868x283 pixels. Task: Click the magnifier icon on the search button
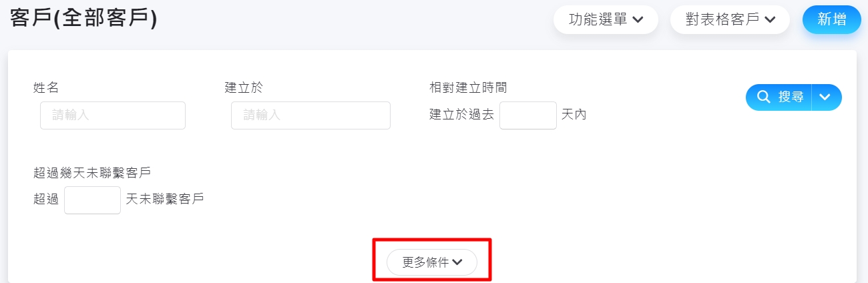(x=764, y=97)
